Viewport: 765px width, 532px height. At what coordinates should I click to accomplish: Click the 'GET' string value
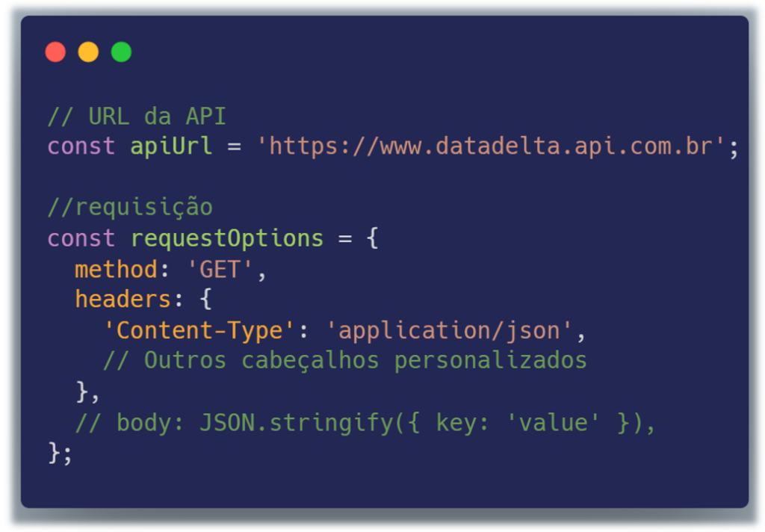220,270
